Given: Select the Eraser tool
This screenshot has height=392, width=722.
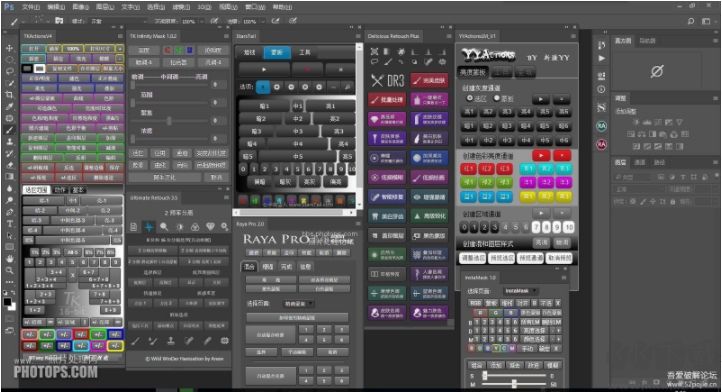Looking at the screenshot, I should (9, 165).
